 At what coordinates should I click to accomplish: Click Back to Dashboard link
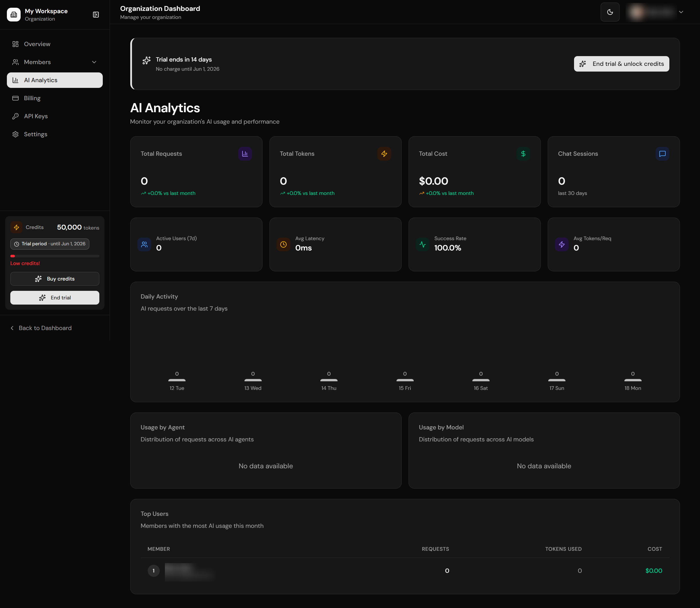[x=45, y=328]
